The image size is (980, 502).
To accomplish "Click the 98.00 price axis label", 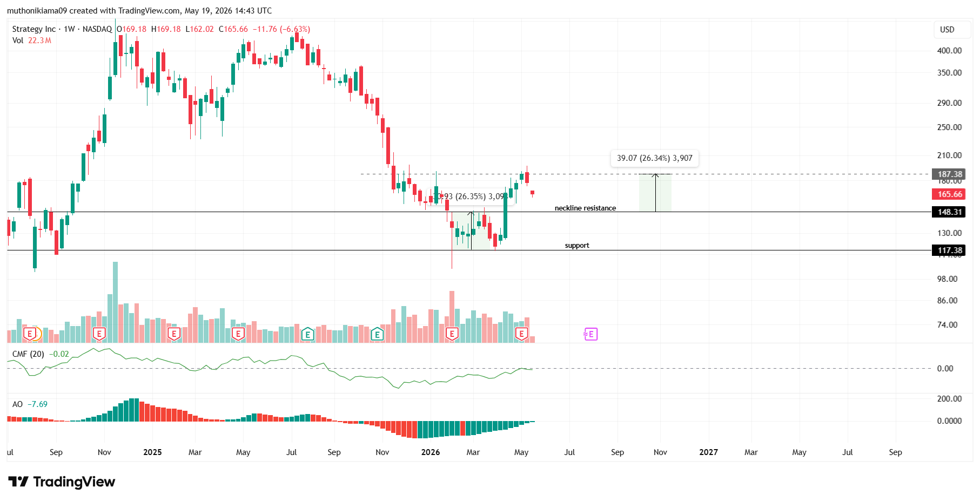I will pyautogui.click(x=947, y=279).
